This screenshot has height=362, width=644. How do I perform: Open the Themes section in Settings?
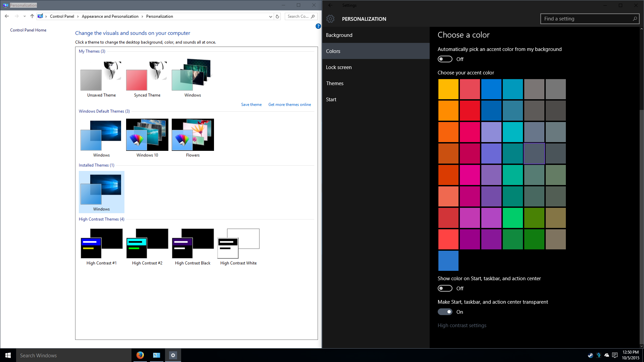335,83
